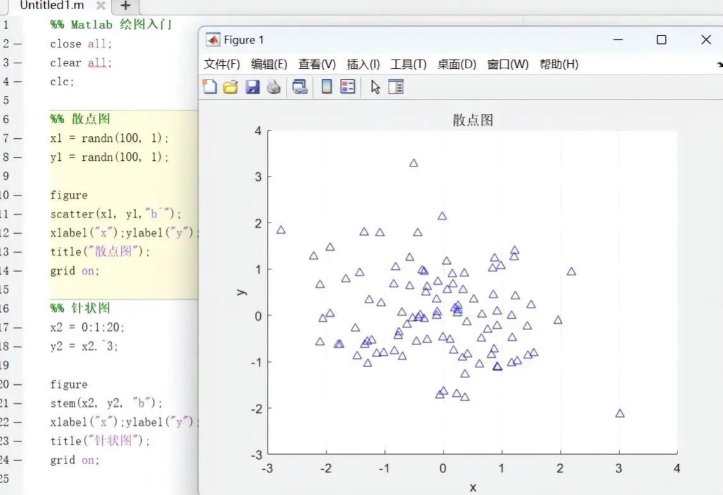Toggle the Insert Colorbar toolbar button

click(326, 87)
